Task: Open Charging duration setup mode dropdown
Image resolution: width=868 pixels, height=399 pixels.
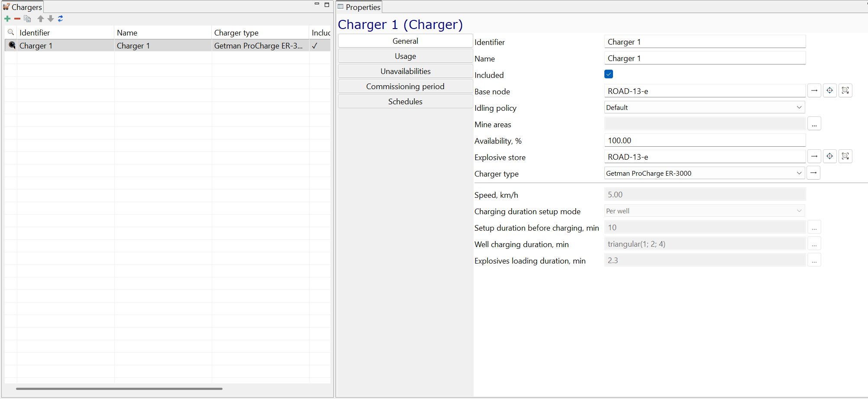Action: click(x=704, y=211)
